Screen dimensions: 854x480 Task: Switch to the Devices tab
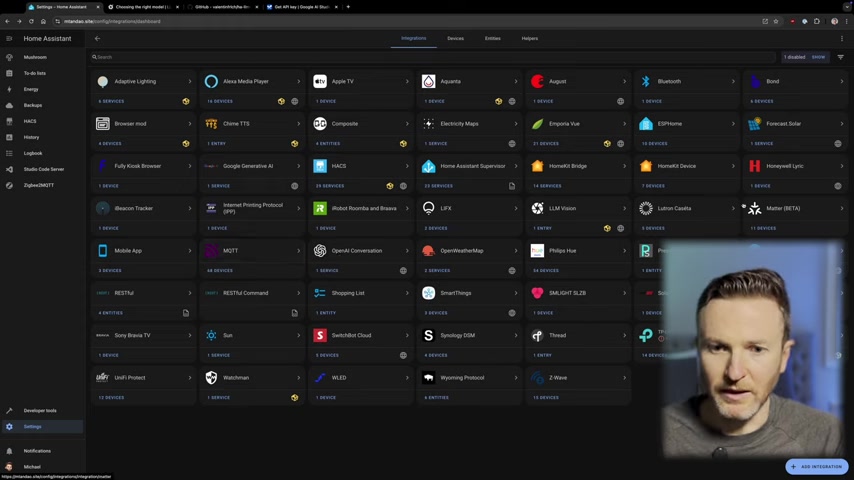point(455,38)
